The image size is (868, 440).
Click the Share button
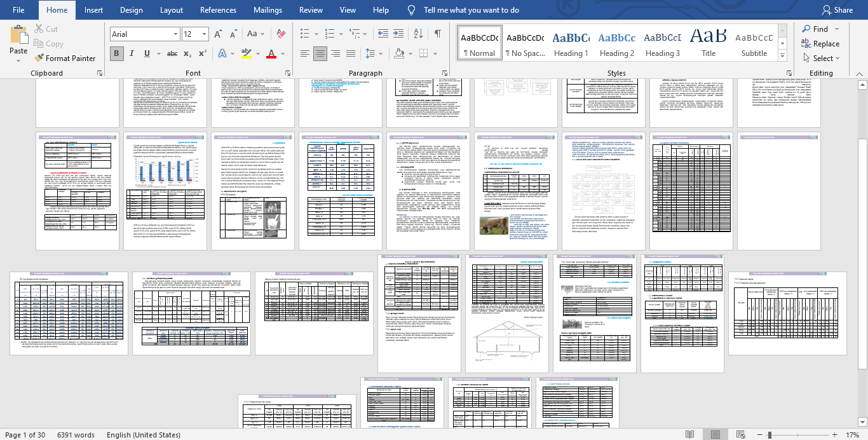tap(837, 10)
